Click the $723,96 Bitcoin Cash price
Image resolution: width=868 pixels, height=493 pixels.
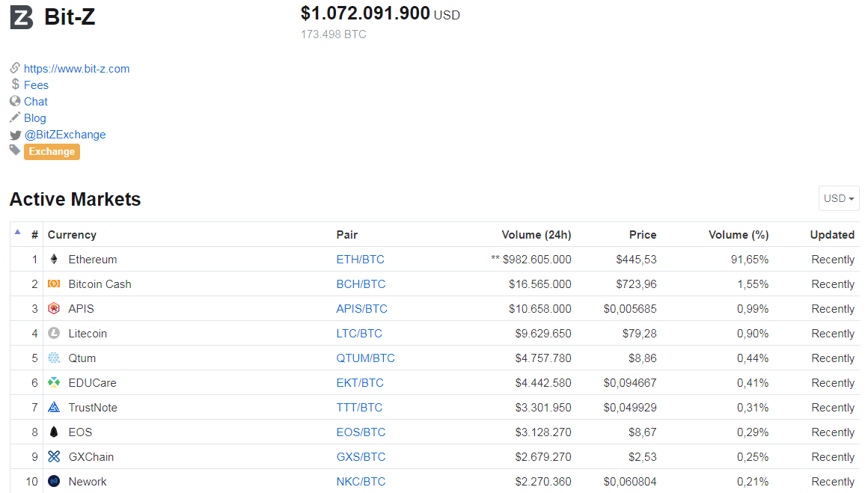[636, 284]
